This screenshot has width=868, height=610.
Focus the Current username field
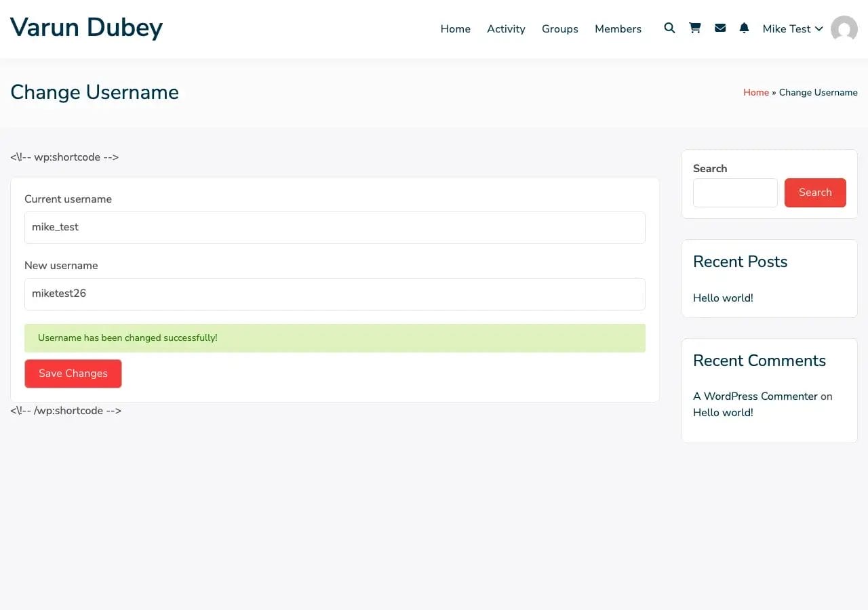click(x=334, y=227)
